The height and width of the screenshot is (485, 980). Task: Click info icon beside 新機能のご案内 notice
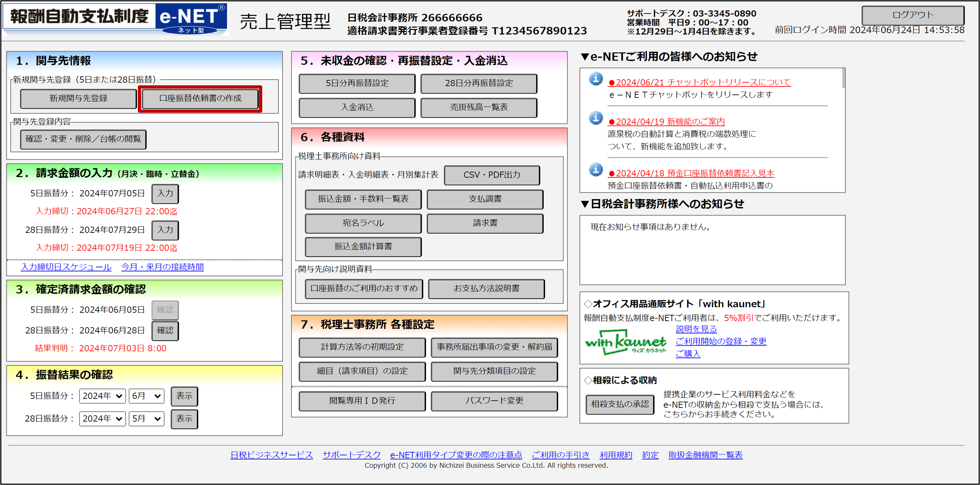tap(596, 118)
